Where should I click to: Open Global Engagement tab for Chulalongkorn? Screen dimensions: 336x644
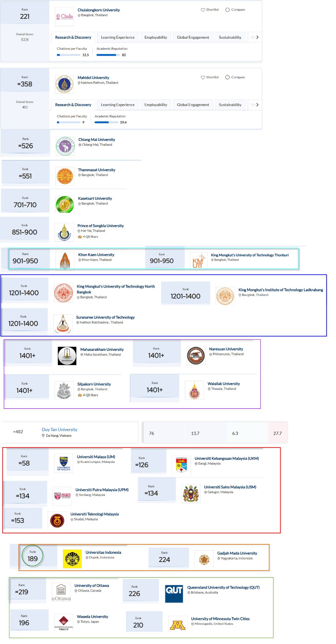193,37
